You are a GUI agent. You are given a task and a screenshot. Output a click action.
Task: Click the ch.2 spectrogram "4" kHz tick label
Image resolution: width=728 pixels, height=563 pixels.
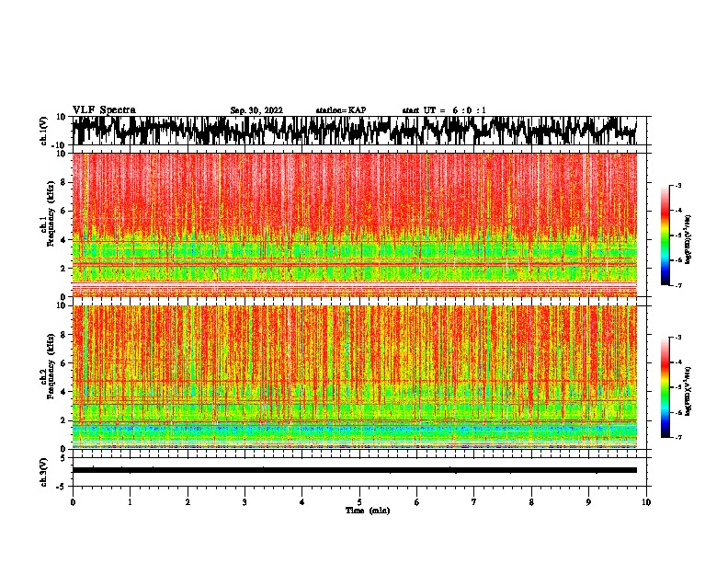[64, 392]
